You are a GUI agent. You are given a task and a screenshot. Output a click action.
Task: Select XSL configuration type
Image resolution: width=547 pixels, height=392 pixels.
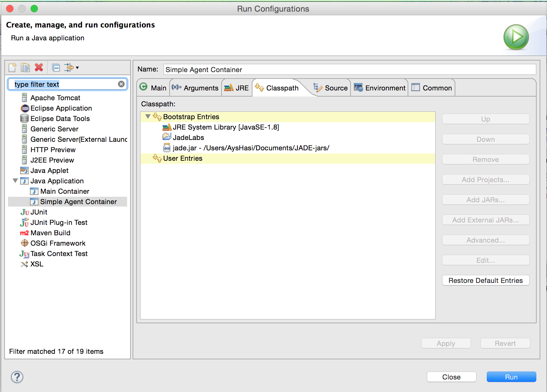[37, 264]
